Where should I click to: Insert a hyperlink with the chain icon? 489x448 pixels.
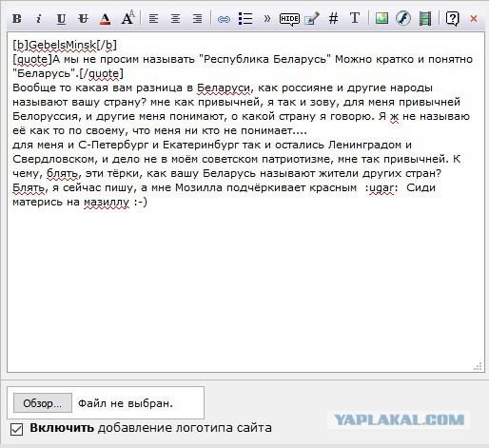[x=224, y=19]
